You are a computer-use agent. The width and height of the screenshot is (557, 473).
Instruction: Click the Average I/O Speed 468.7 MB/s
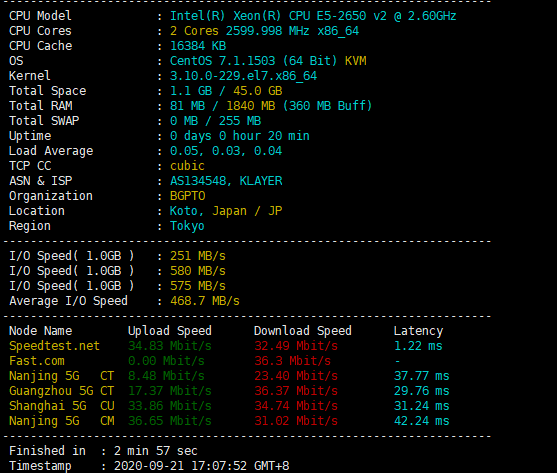point(205,301)
